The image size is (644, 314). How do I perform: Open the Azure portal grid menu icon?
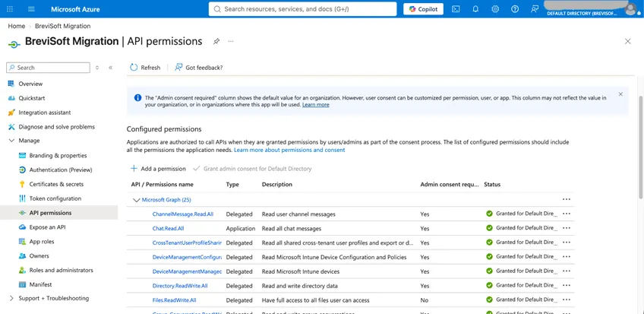coord(11,9)
